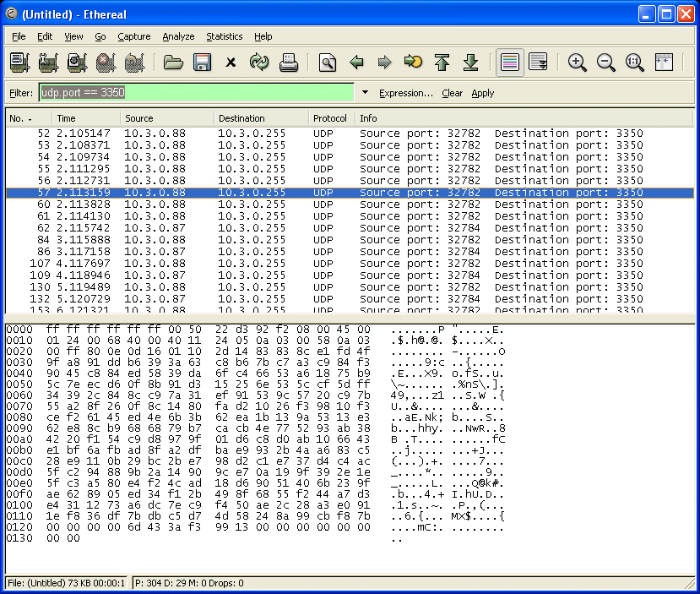Click status bar packet counts text

click(189, 583)
